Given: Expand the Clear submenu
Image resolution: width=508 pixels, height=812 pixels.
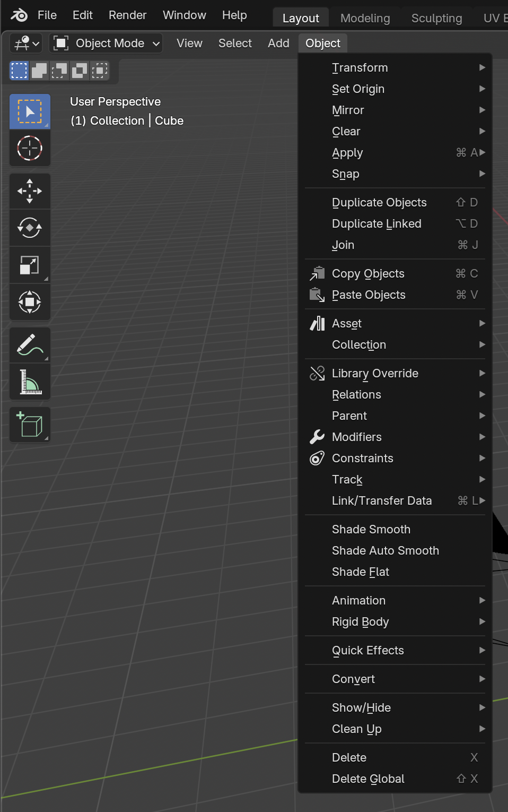Looking at the screenshot, I should click(395, 131).
